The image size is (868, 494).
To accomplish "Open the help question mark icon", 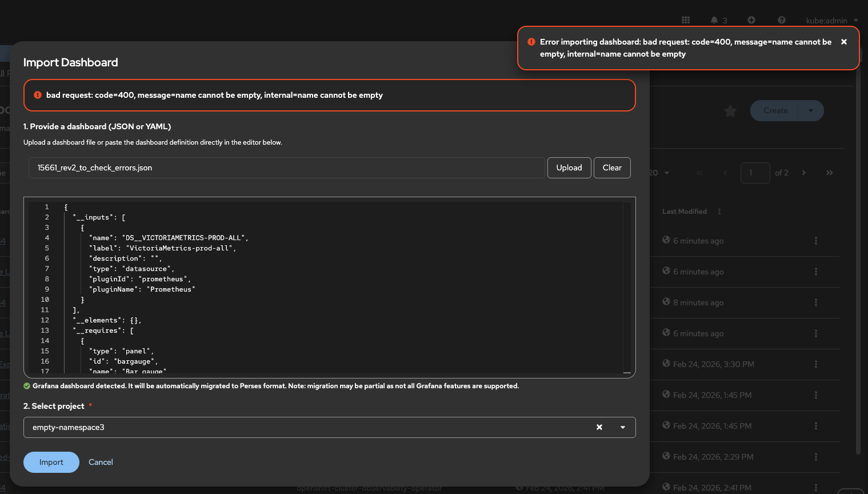I will pyautogui.click(x=782, y=20).
